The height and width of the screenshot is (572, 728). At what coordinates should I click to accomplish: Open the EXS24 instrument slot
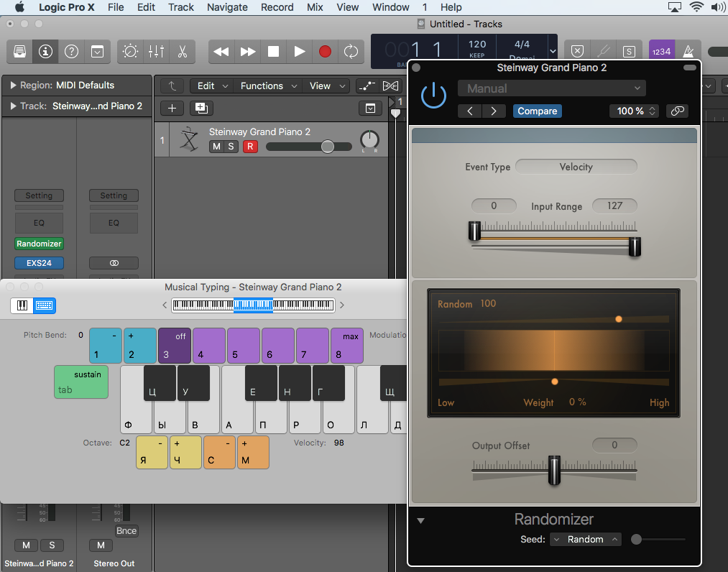pyautogui.click(x=39, y=263)
